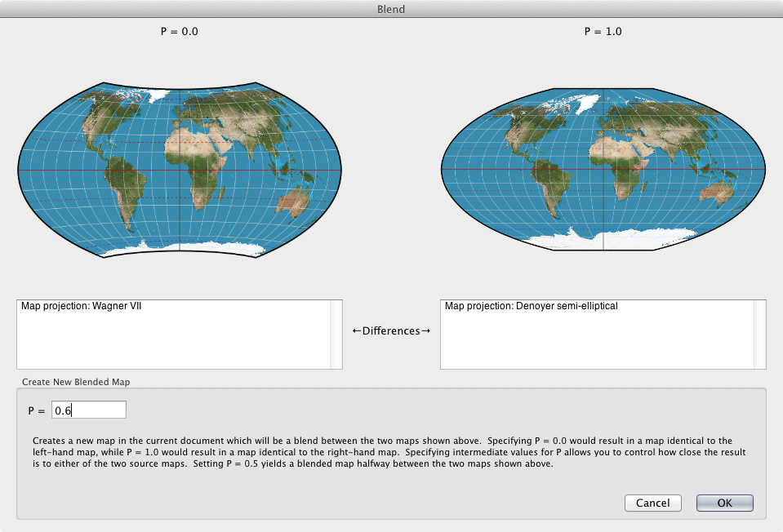Click the Differences arrows label between the lists
The width and height of the screenshot is (783, 532).
click(x=391, y=330)
